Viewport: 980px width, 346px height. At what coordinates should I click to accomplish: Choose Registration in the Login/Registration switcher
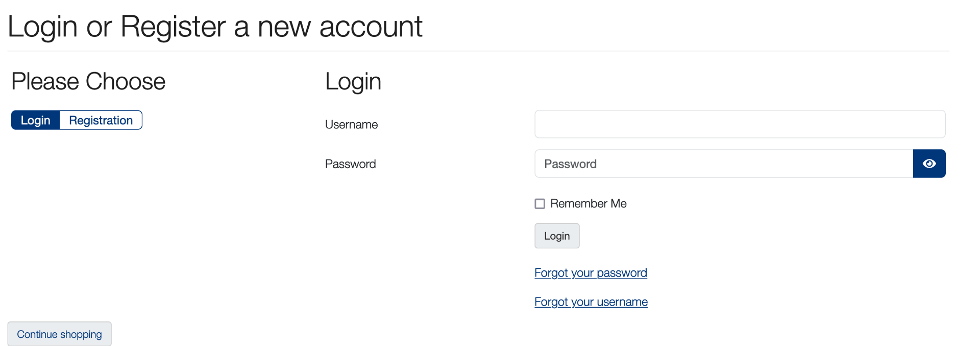pos(101,120)
